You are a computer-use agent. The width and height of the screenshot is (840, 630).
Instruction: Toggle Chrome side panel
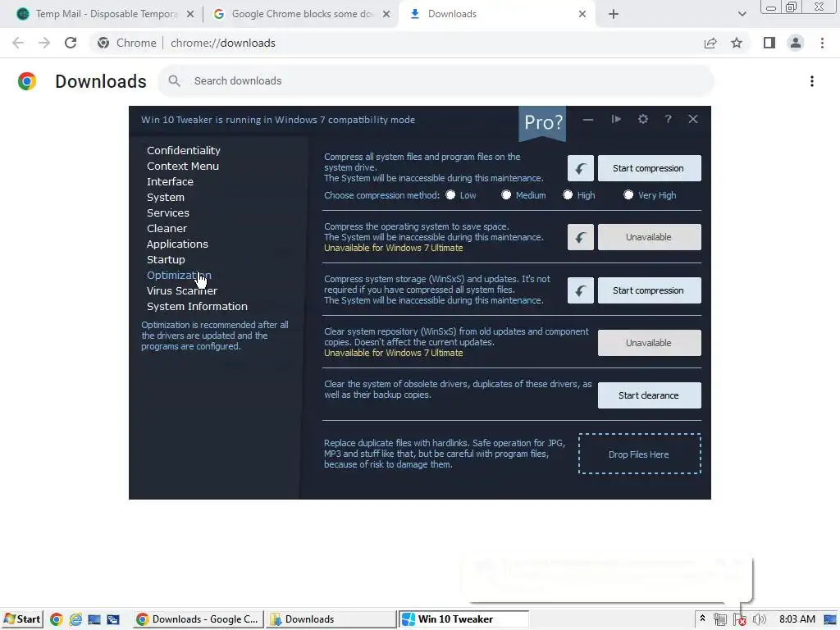pyautogui.click(x=769, y=43)
